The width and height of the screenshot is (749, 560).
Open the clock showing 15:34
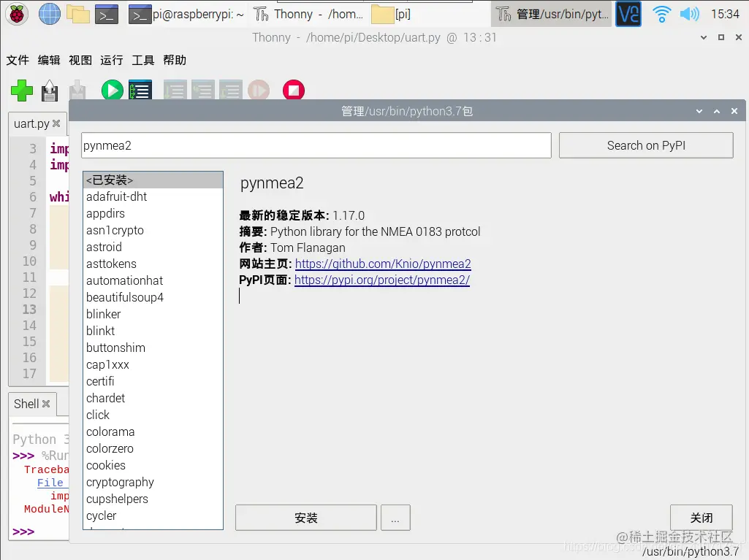pyautogui.click(x=725, y=15)
